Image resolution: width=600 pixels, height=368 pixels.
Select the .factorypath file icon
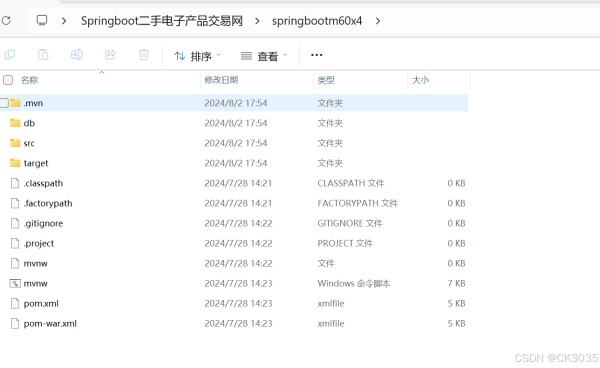pos(15,203)
